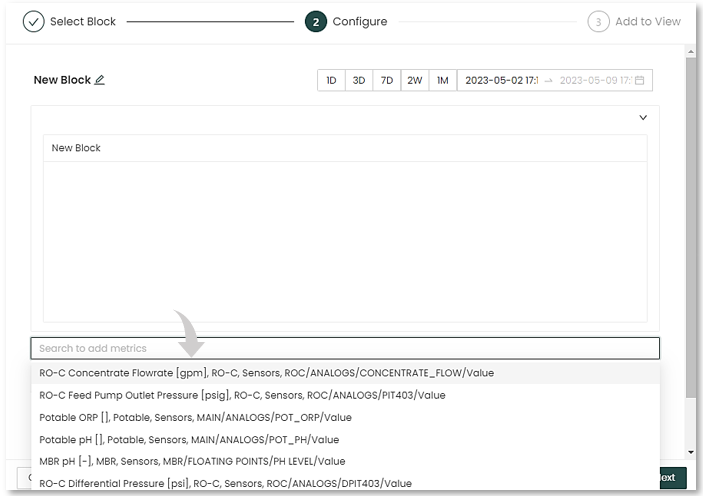Click the Next button
The height and width of the screenshot is (496, 703).
673,478
